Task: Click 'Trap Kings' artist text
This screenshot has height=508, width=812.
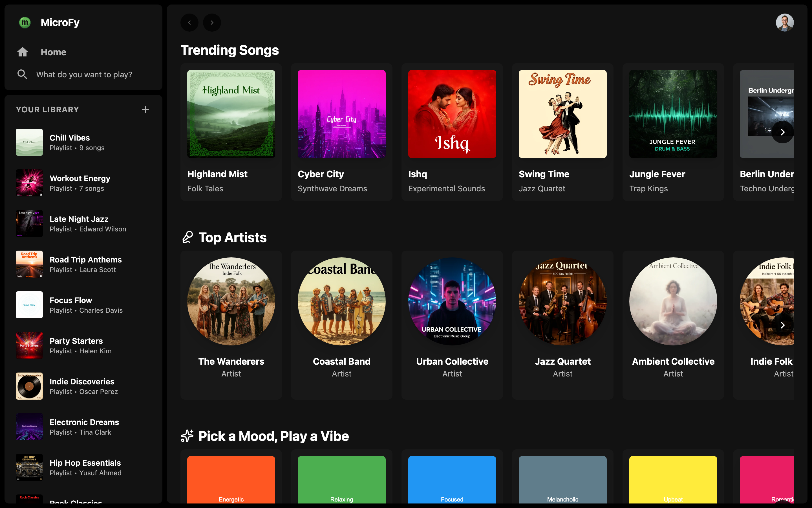Action: 648,189
